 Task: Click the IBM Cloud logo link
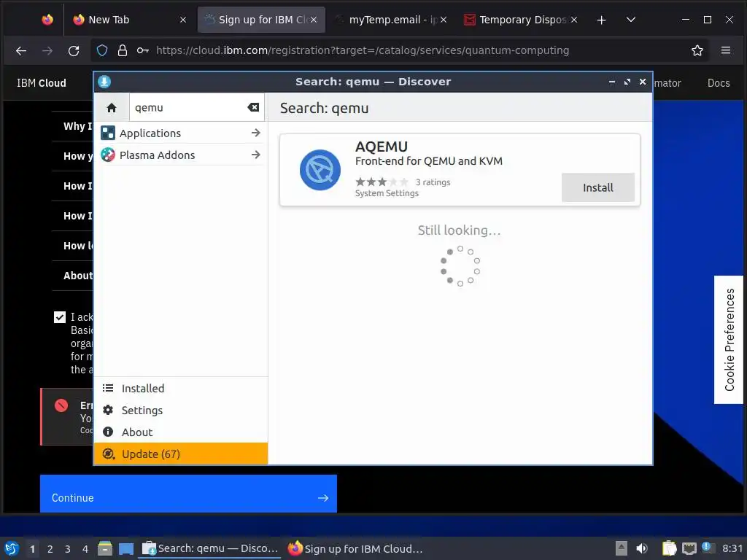42,83
